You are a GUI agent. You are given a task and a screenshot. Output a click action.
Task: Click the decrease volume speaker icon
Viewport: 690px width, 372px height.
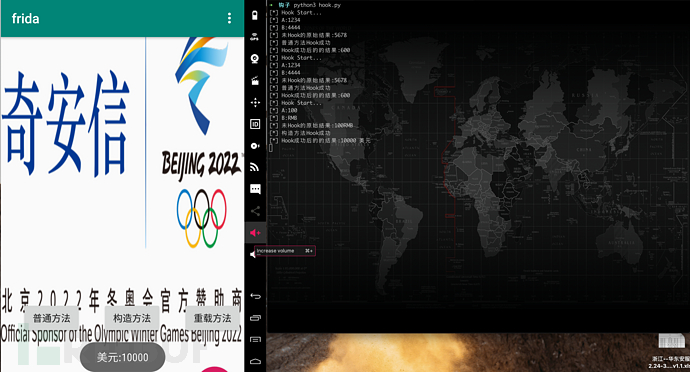point(253,254)
